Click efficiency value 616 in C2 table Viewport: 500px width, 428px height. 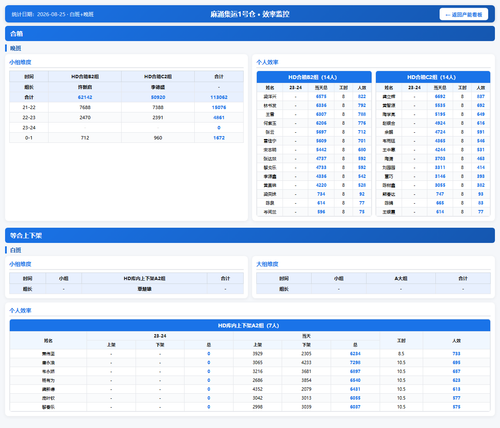coord(481,123)
